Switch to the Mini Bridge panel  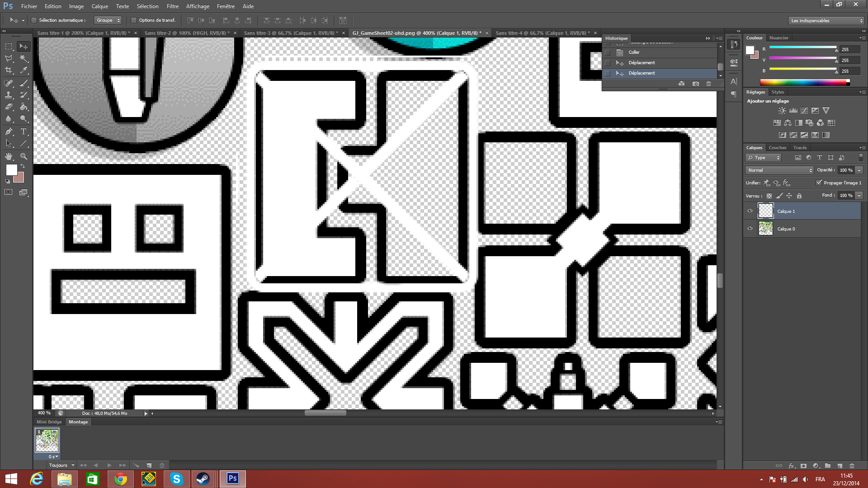49,422
